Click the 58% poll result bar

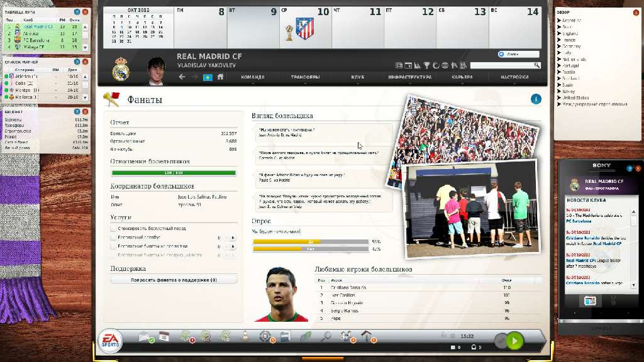tap(311, 242)
